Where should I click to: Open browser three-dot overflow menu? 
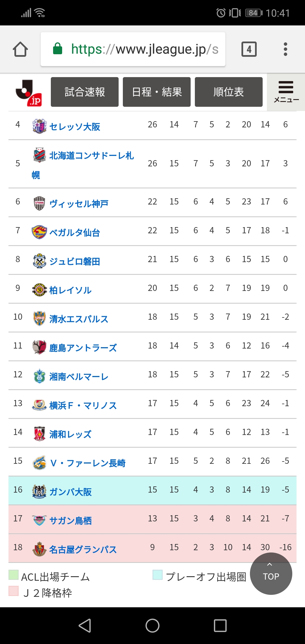click(x=286, y=49)
